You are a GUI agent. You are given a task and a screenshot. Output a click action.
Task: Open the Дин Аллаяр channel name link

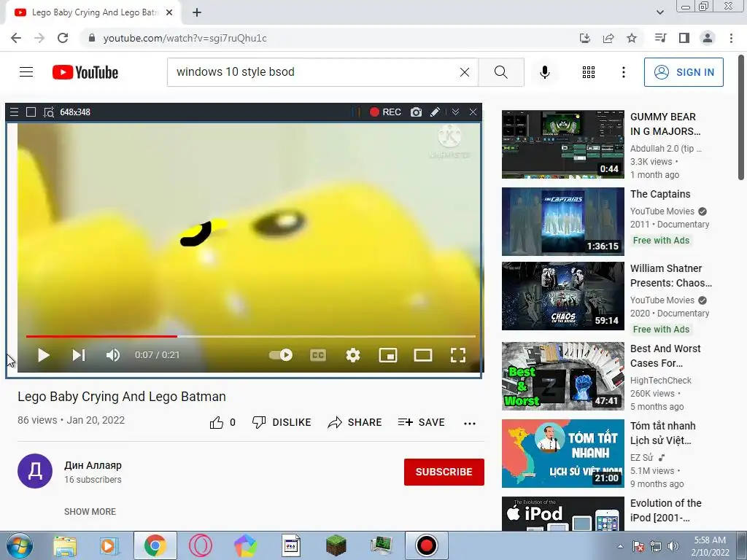(x=93, y=465)
